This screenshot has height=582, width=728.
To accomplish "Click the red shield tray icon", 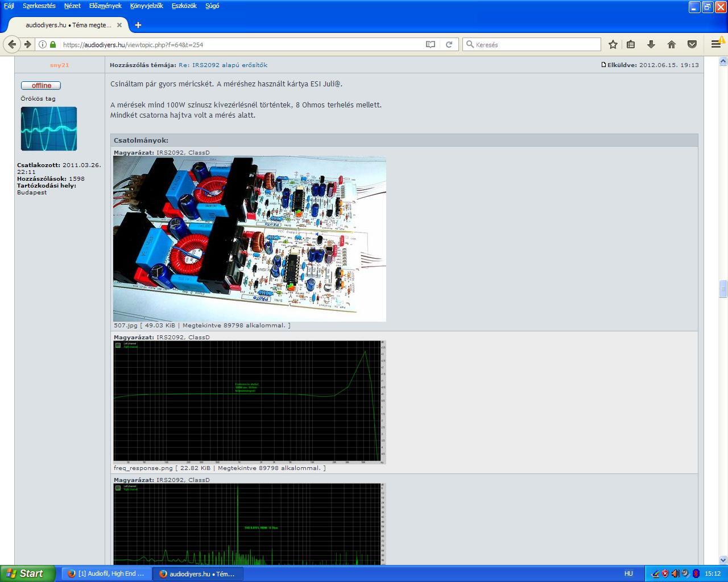I will point(665,573).
